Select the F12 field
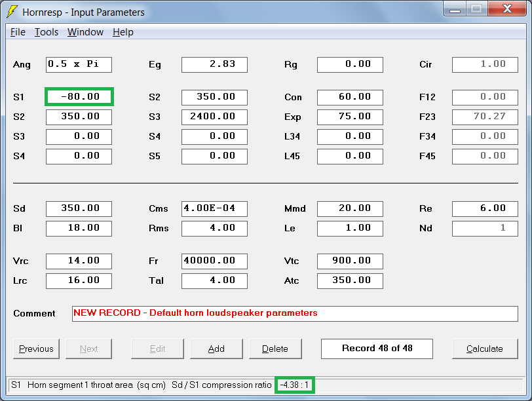Image resolution: width=532 pixels, height=401 pixels. [485, 98]
